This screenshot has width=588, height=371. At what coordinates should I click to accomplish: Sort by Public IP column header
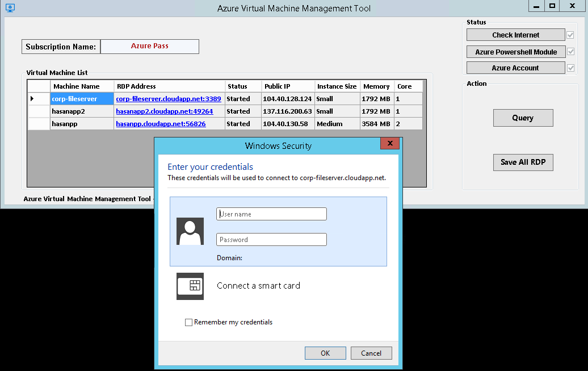(288, 86)
